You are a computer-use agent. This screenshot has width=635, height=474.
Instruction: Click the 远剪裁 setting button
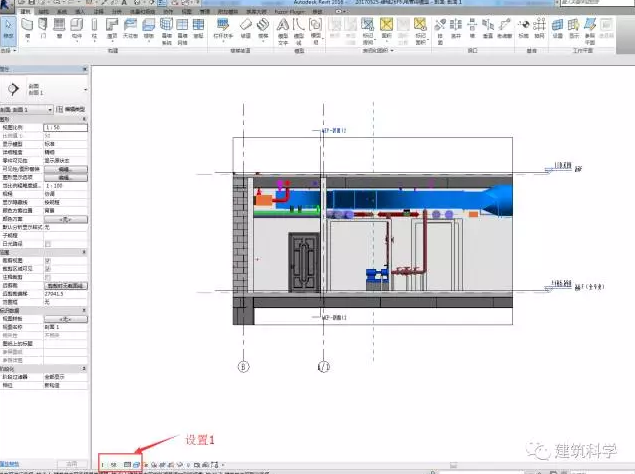coord(66,286)
